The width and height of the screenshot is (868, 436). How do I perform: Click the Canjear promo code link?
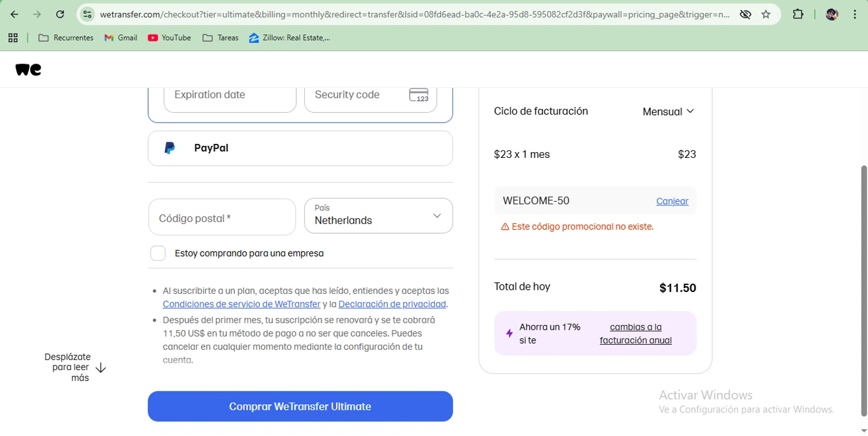pyautogui.click(x=672, y=201)
